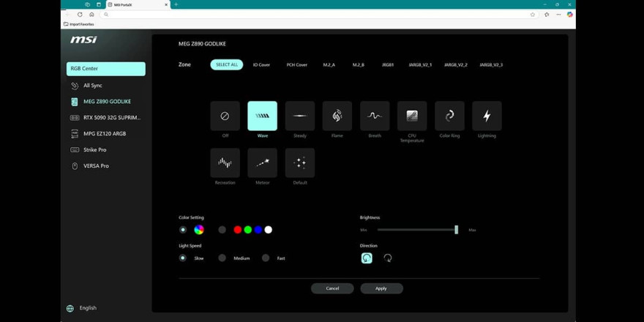Select the Wave lighting effect
The image size is (644, 322).
[x=263, y=116]
